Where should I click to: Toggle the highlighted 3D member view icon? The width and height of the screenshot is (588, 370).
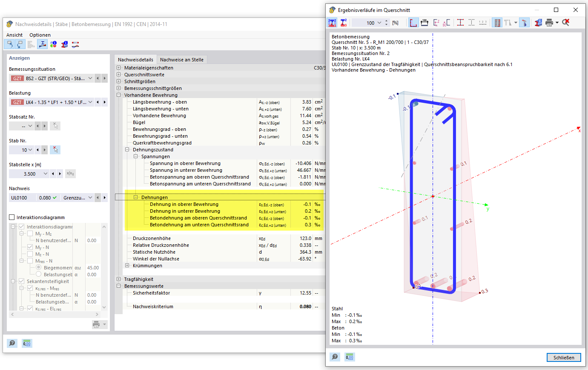click(525, 23)
